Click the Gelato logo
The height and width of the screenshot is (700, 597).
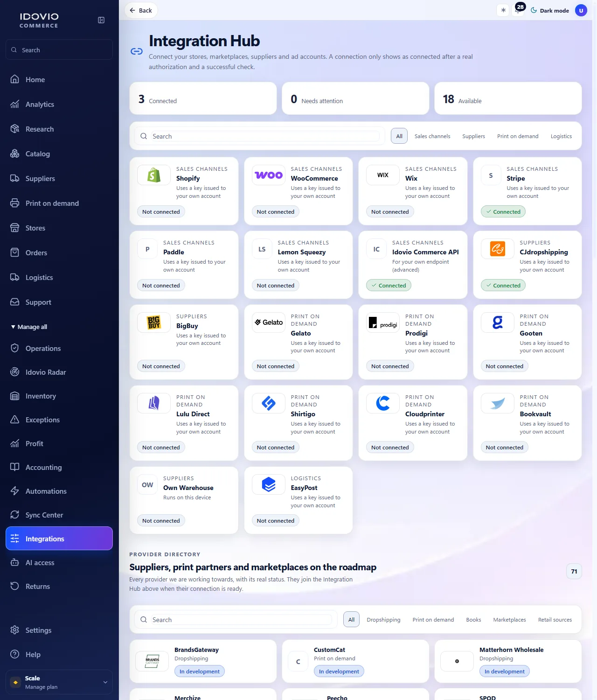pyautogui.click(x=269, y=322)
